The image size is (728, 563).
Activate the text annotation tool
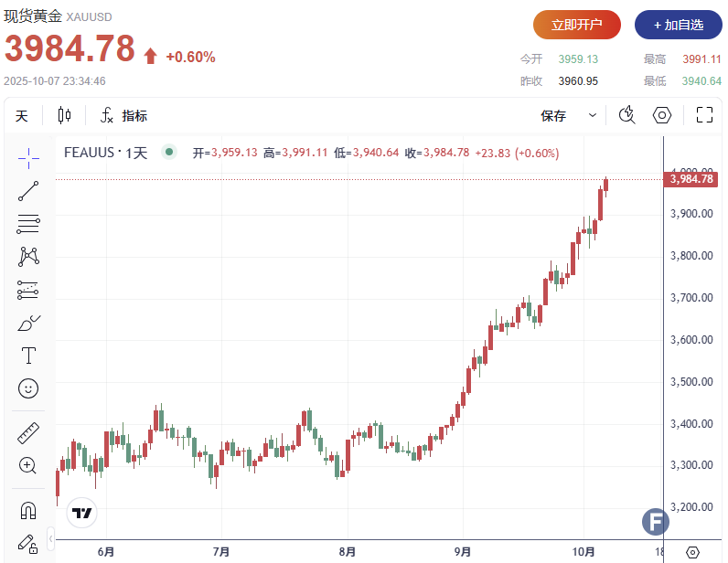pos(28,356)
